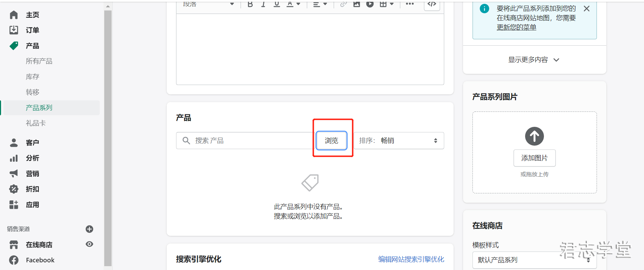Viewport: 644px width, 270px height.
Task: Toggle italic formatting in editor
Action: (x=263, y=4)
